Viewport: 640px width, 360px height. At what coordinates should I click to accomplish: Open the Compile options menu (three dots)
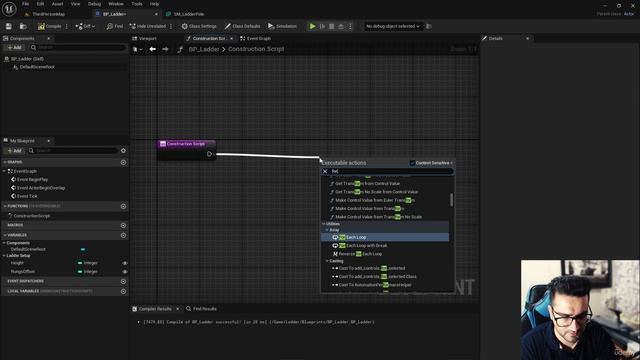pos(67,26)
